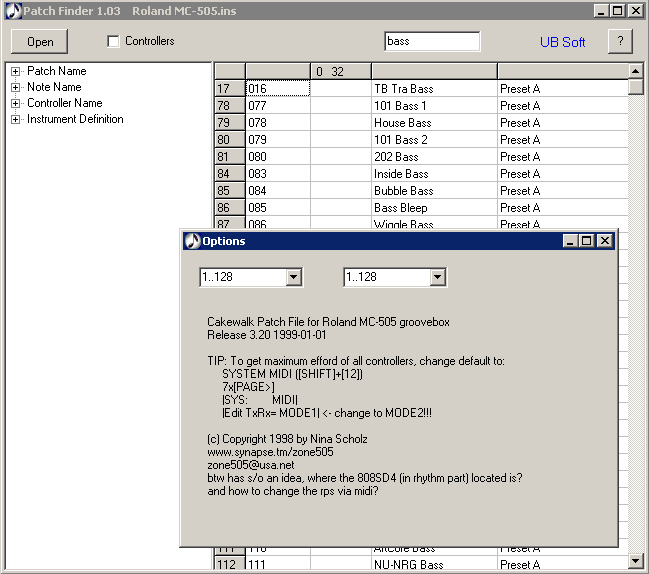Click the question mark help button

click(620, 41)
